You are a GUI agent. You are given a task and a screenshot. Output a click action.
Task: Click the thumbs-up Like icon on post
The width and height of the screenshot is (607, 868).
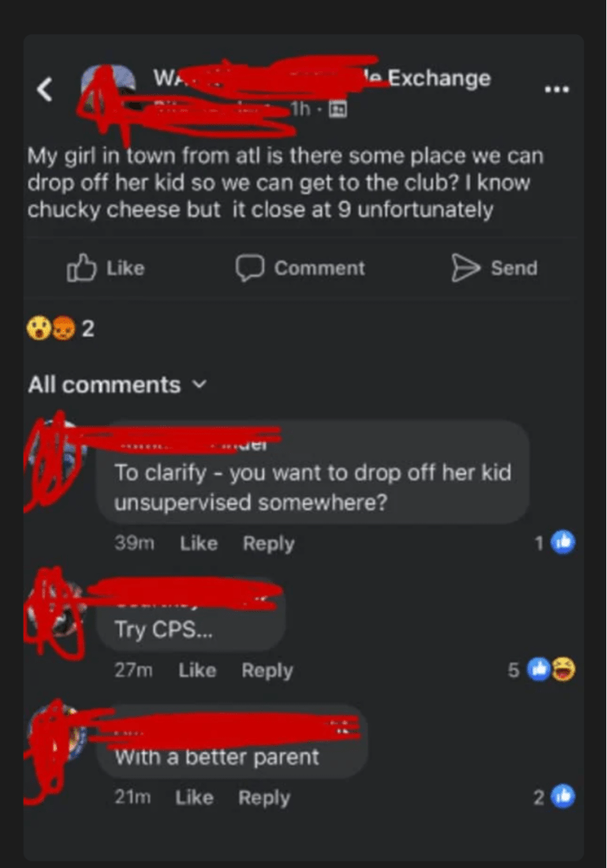(x=81, y=268)
